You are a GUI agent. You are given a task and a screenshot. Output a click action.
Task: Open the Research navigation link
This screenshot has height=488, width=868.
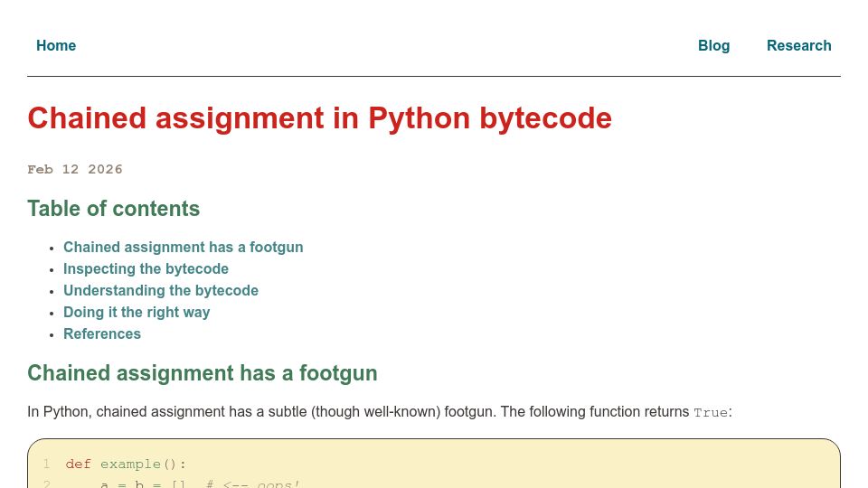pos(798,45)
